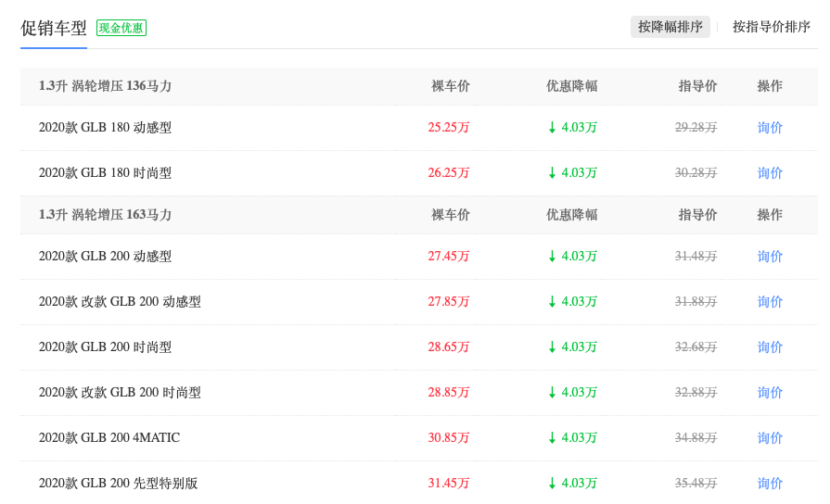Select struck-through guide price 34.88万
Screen dimensions: 830x504
click(x=696, y=438)
